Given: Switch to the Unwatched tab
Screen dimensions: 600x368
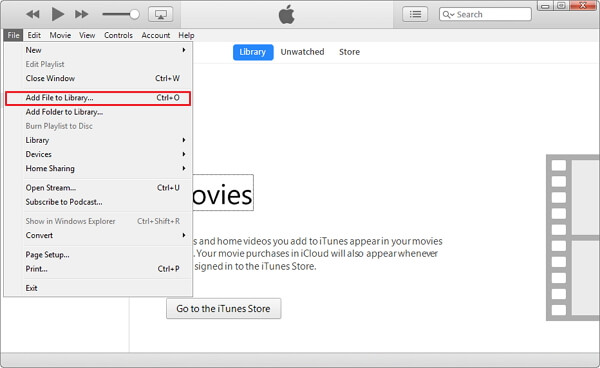Looking at the screenshot, I should [302, 52].
